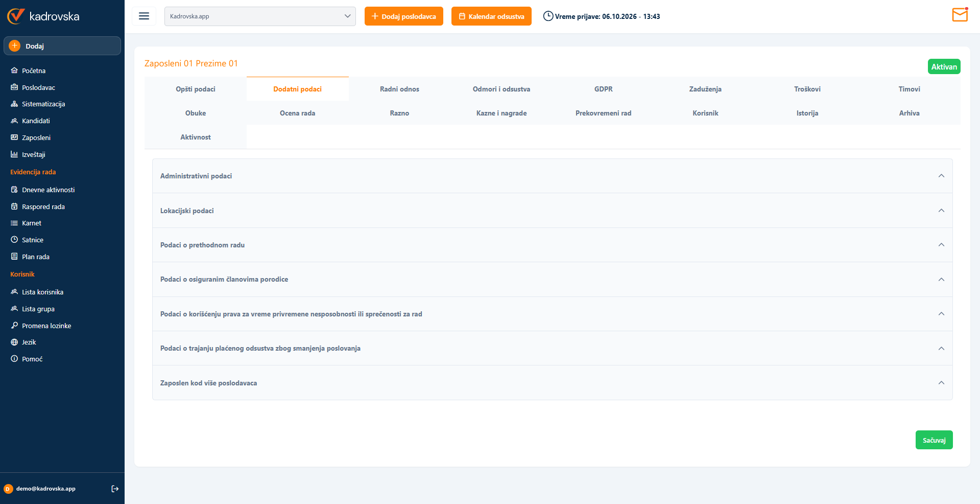Open the GDPR tab
This screenshot has height=504, width=980.
603,89
